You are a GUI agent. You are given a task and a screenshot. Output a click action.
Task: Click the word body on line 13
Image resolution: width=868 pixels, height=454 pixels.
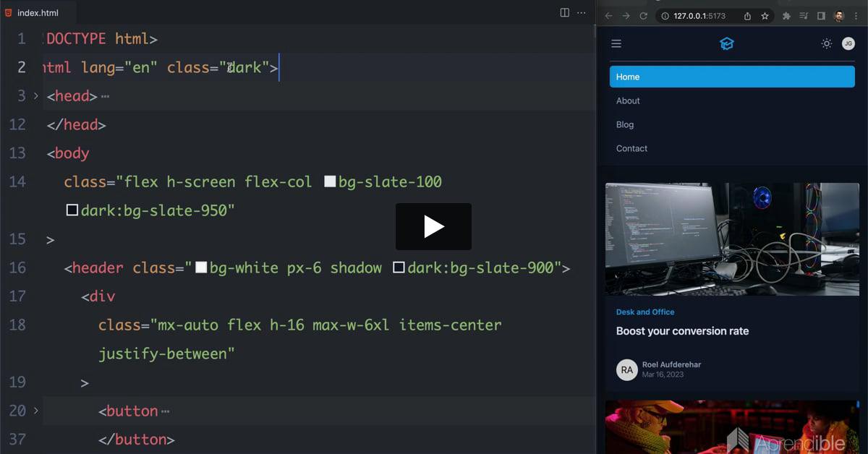[72, 153]
